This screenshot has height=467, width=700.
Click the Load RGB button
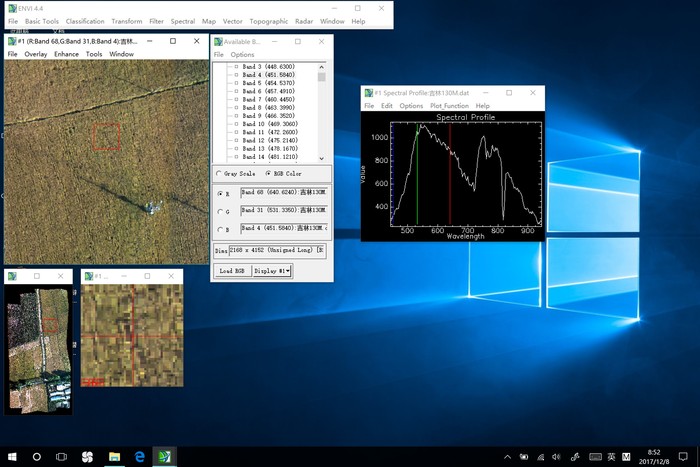click(x=232, y=271)
